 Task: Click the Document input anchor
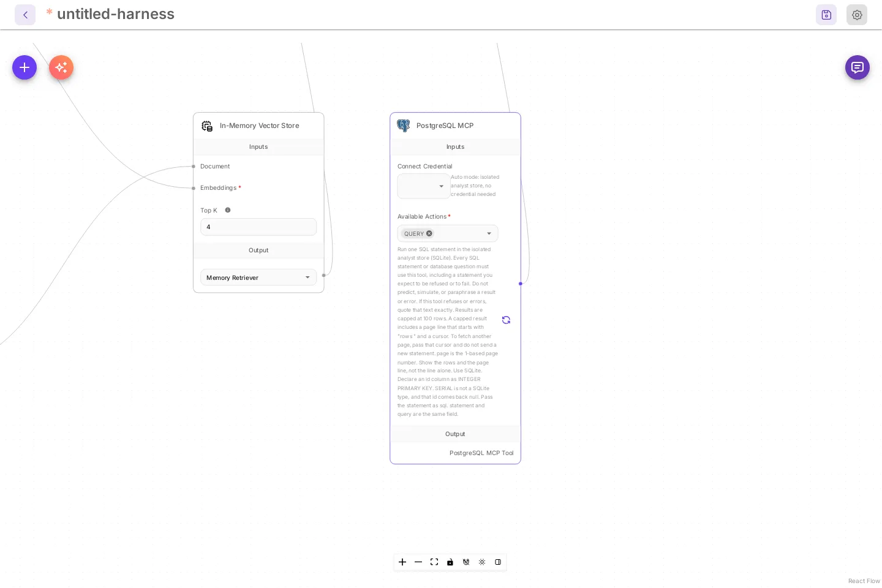tap(194, 167)
